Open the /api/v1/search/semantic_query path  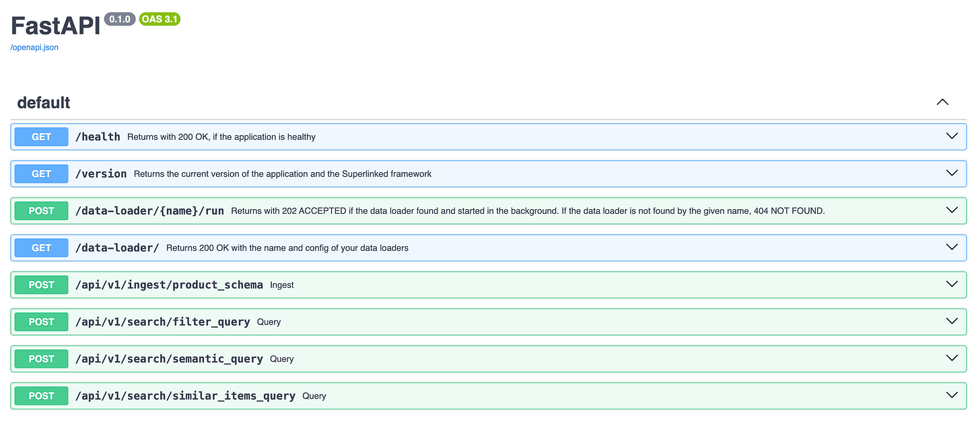169,358
